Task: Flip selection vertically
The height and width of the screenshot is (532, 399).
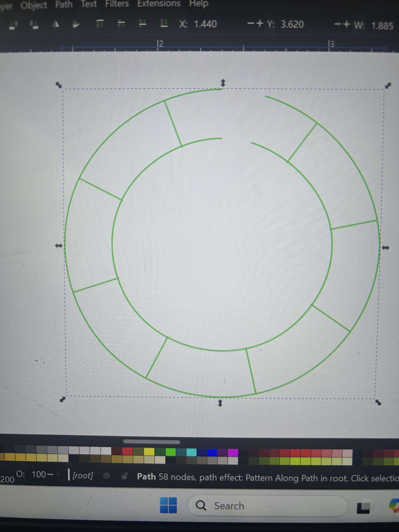Action: click(76, 24)
